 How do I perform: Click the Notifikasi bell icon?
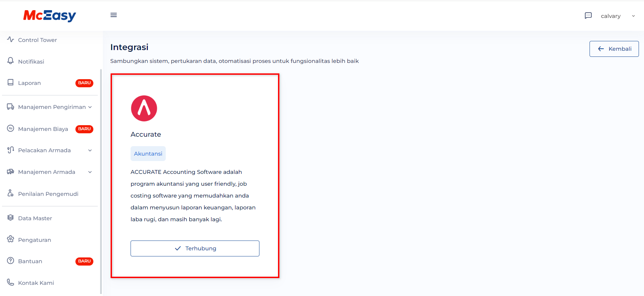[x=10, y=61]
